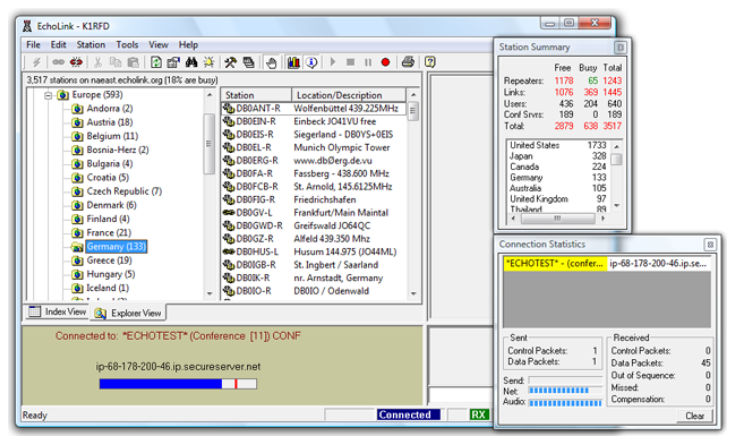Screen dimensions: 738x443
Task: Click the Preferences icon next to the hammer
Action: point(249,62)
